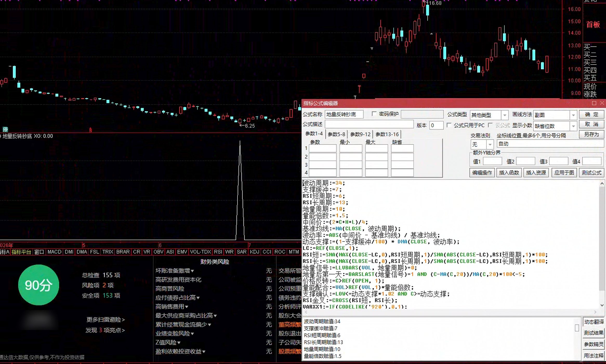The image size is (606, 364).
Task: Expand the 坏账准备激增 risk item
Action: tap(175, 271)
